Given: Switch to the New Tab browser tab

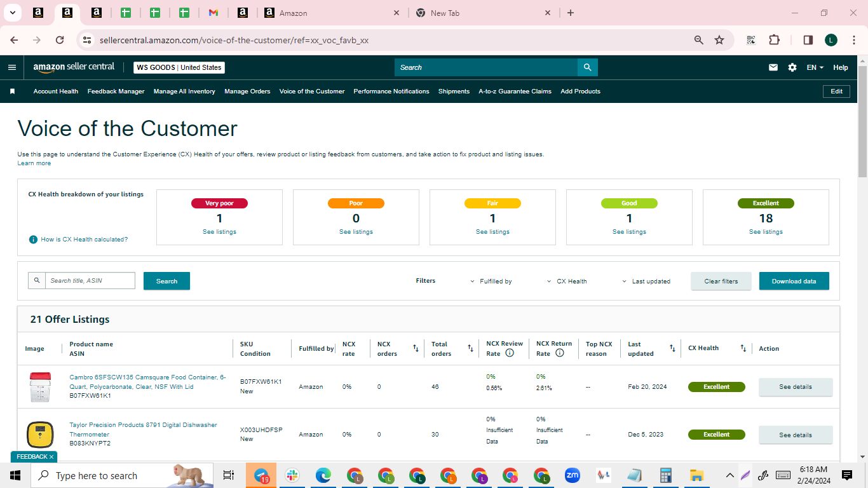Looking at the screenshot, I should 484,13.
